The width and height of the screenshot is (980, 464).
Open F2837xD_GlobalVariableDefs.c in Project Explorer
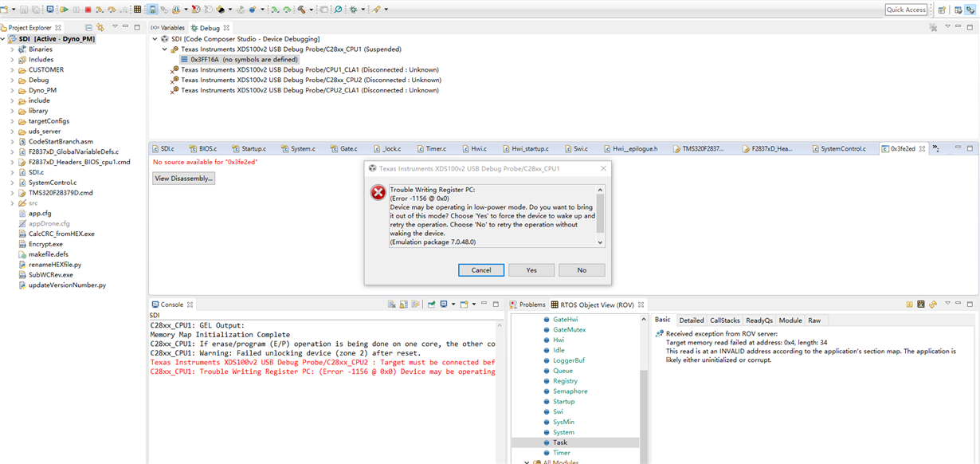(x=68, y=151)
